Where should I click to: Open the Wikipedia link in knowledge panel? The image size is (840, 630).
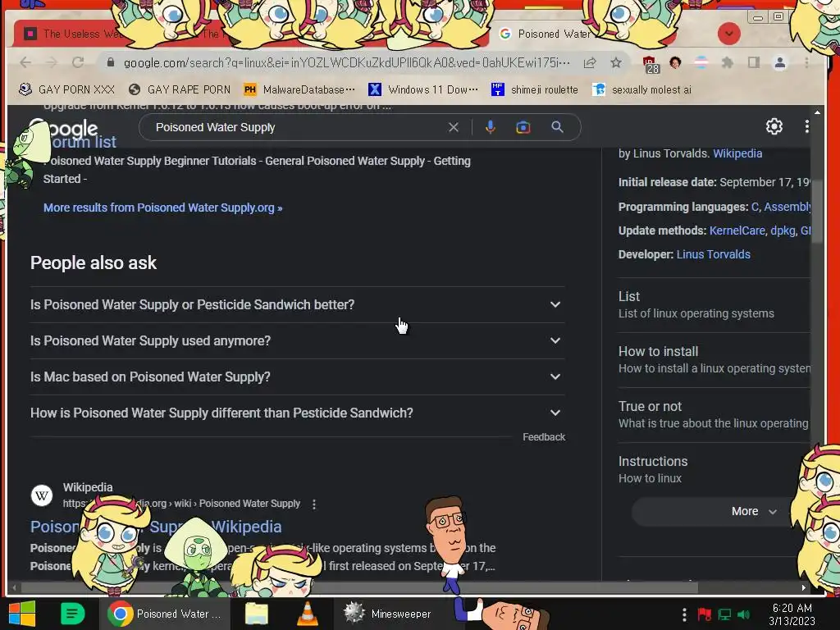(x=737, y=153)
